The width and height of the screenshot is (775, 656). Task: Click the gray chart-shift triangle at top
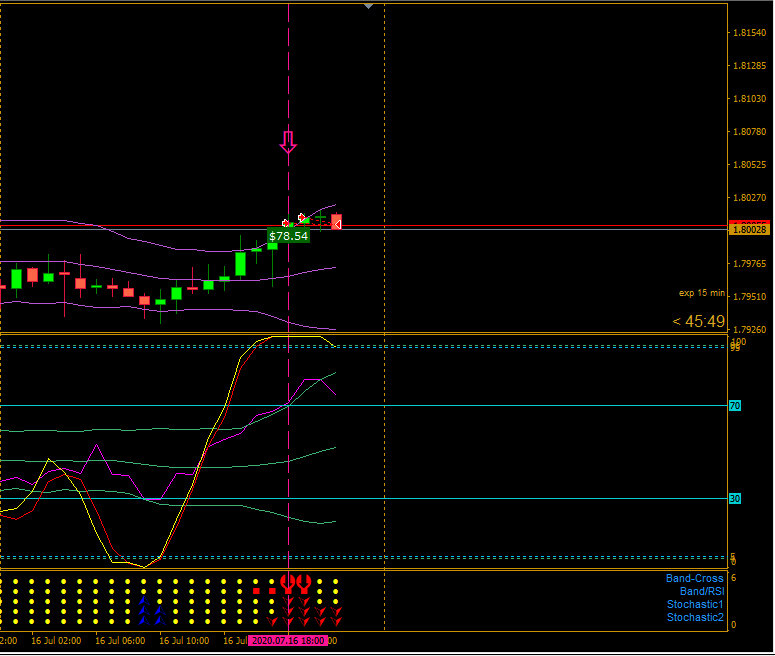tap(368, 6)
